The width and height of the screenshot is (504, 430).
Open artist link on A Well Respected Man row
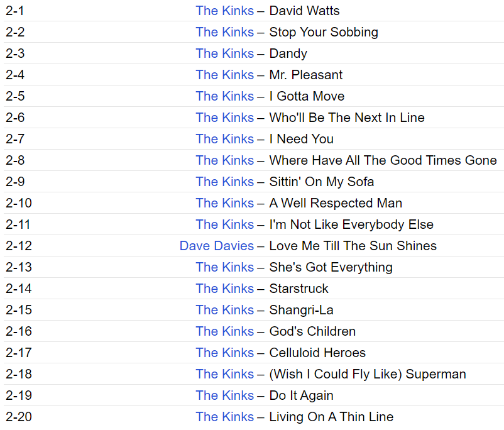224,203
